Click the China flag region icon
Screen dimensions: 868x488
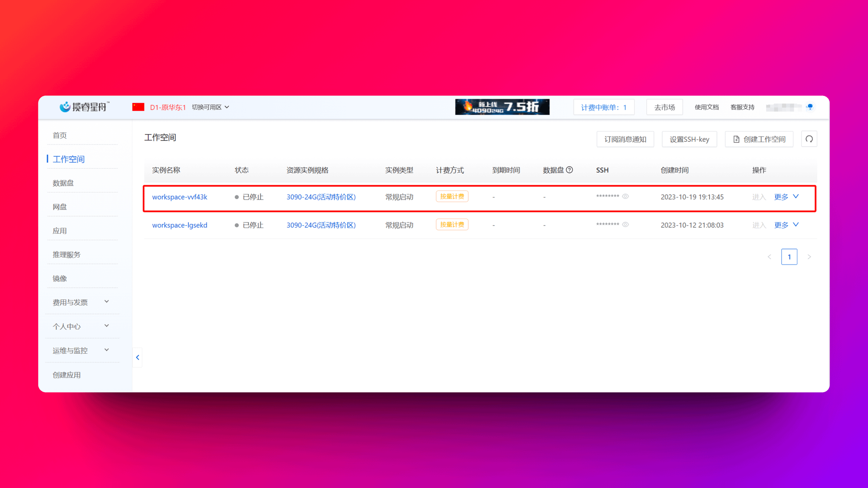pos(138,107)
